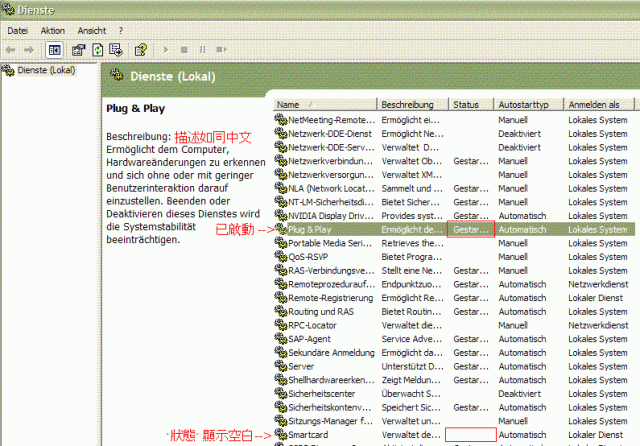640x446 pixels.
Task: Sort by the Beschreibung column header
Action: click(413, 104)
